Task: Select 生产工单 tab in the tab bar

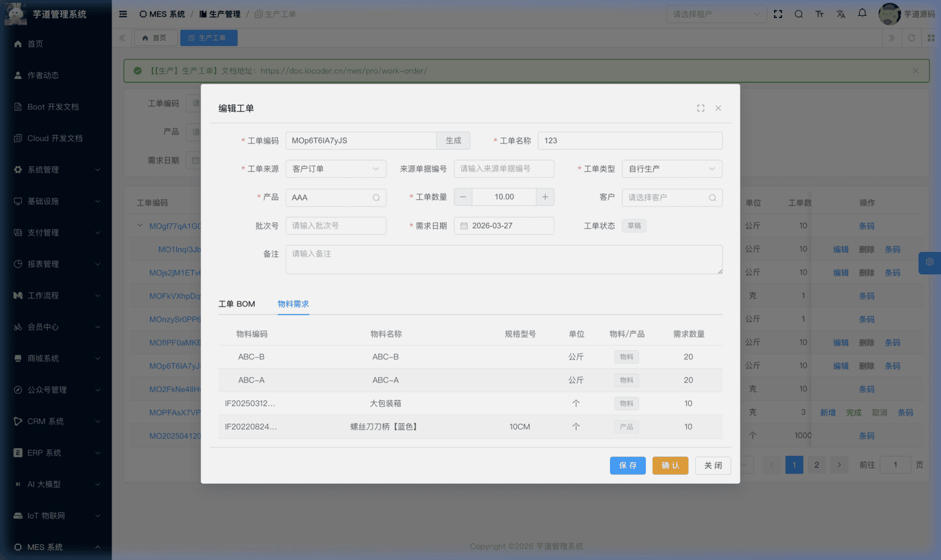Action: (x=208, y=38)
